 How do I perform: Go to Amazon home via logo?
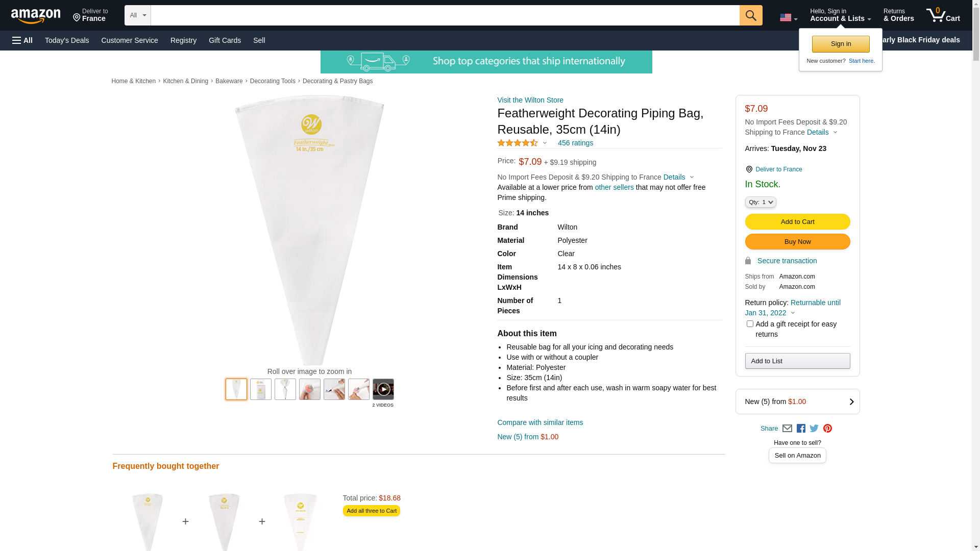coord(36,16)
